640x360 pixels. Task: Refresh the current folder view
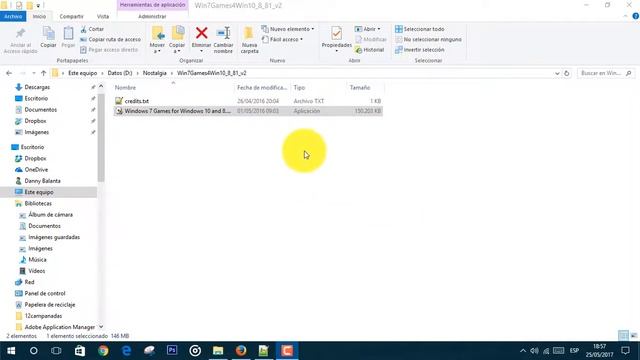tap(567, 73)
